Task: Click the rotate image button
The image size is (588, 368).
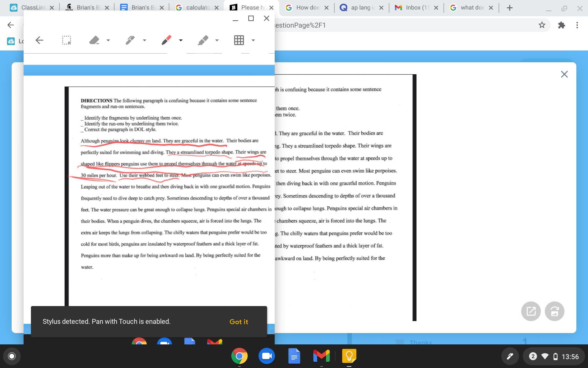Action: [554, 311]
